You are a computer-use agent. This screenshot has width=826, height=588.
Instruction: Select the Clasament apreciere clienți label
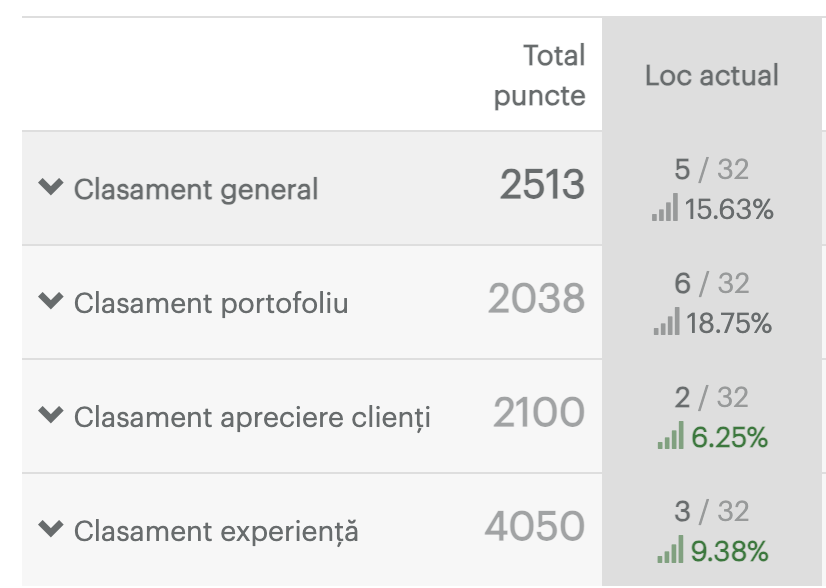(252, 417)
